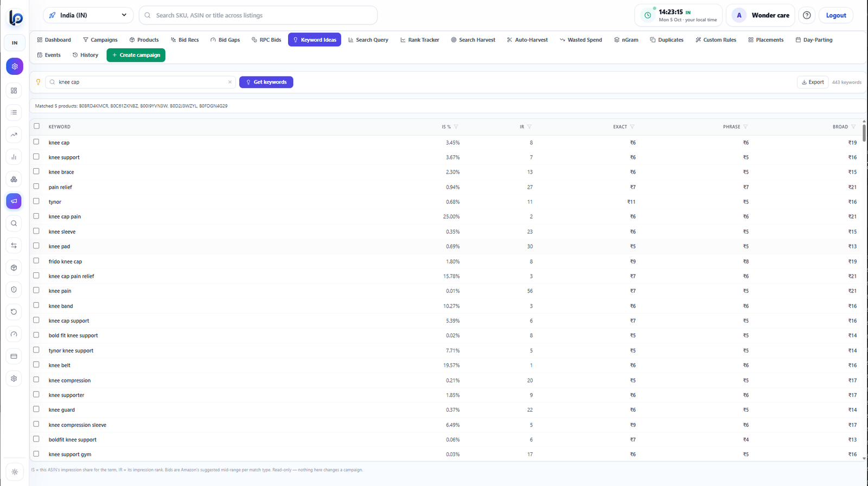The image size is (868, 486).
Task: Check the 'knee sleeve' keyword row
Action: (36, 231)
